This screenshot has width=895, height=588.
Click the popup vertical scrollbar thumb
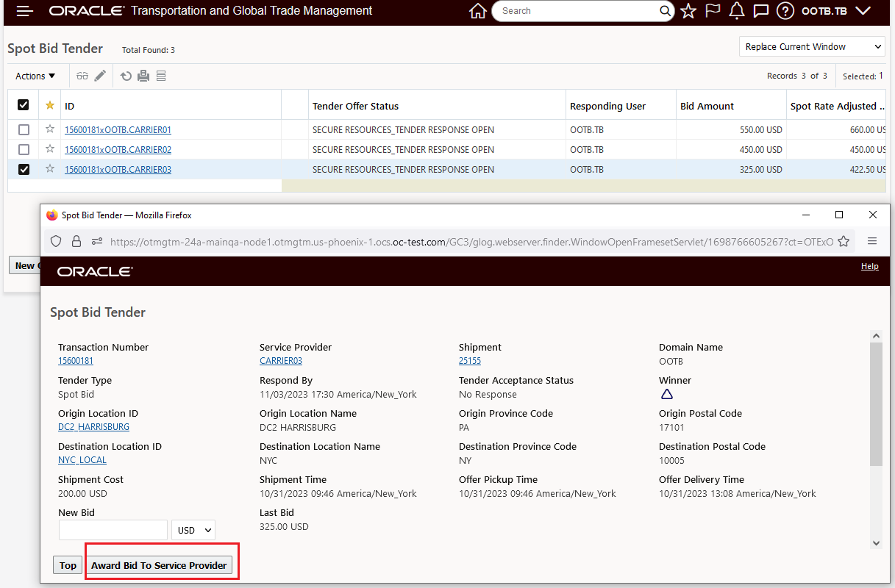click(x=875, y=404)
